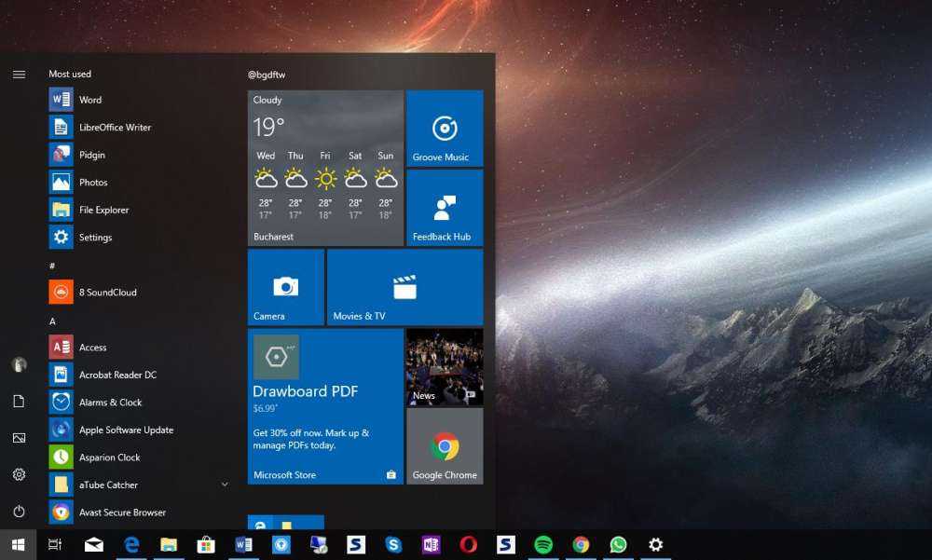Launch Word from Most used

[x=90, y=100]
